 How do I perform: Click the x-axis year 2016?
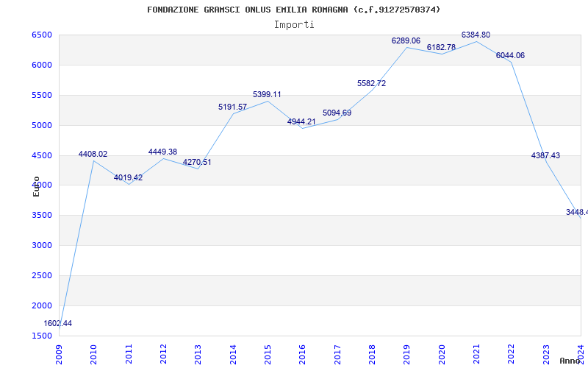(302, 355)
